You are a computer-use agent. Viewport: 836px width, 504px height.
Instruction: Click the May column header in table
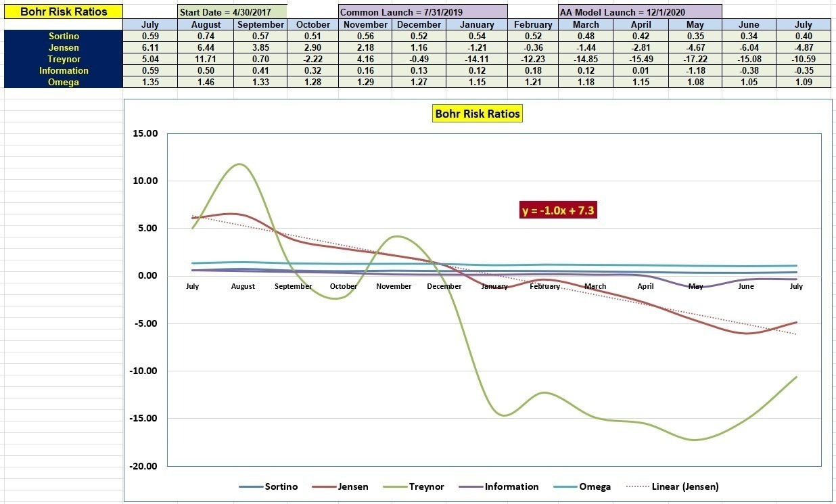coord(695,24)
